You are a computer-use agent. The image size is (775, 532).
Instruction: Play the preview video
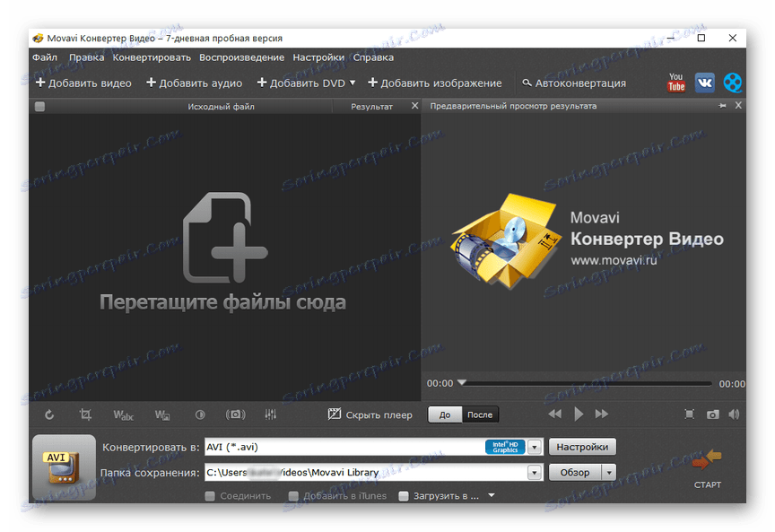click(x=579, y=414)
